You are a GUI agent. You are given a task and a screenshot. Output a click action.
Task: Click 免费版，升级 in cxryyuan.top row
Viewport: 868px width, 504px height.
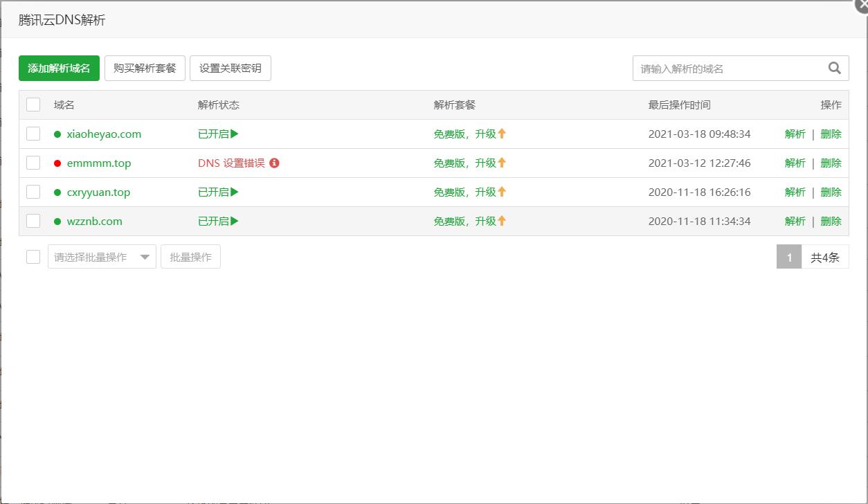465,192
